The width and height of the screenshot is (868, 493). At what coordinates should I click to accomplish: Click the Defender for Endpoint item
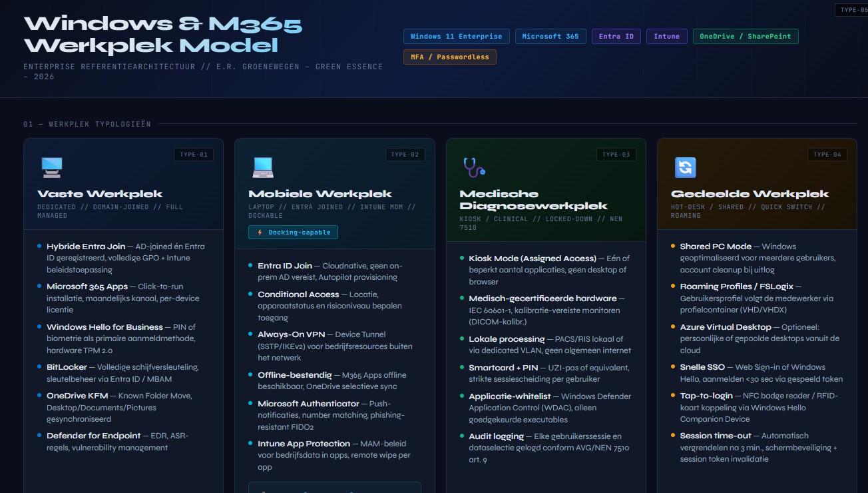[122, 442]
